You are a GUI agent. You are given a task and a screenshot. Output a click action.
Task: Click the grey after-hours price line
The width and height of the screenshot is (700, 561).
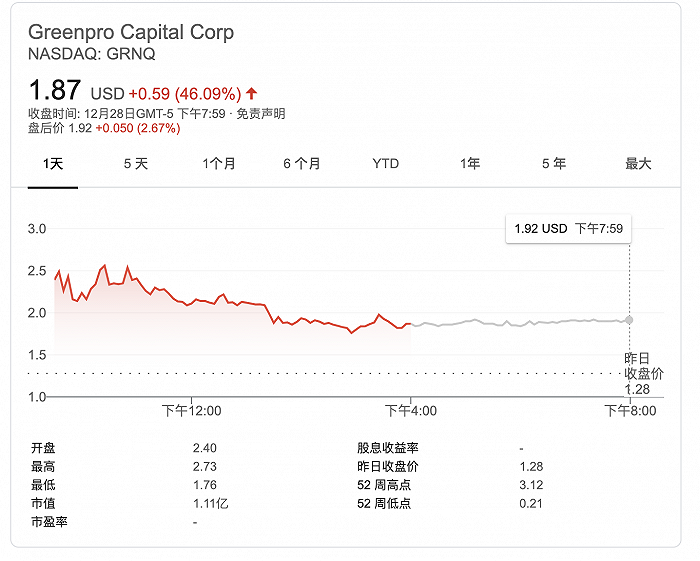coord(520,322)
